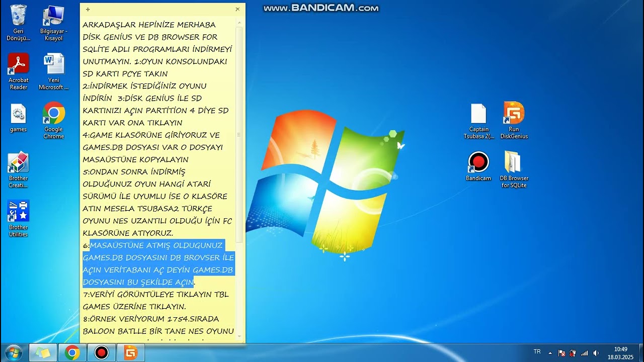Click the note line 'GAMES ÜZERİNE TIKLAYIN.'
This screenshot has height=362, width=644.
pos(134,307)
